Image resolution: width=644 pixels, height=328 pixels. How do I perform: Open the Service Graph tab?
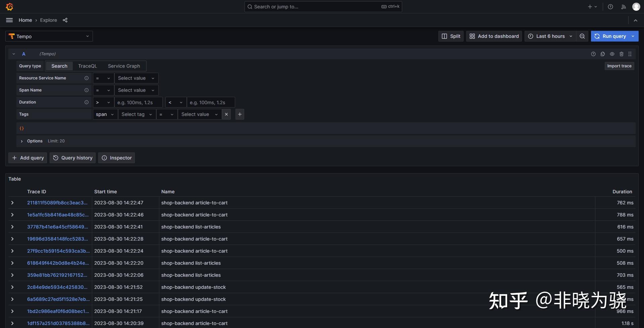pyautogui.click(x=123, y=66)
